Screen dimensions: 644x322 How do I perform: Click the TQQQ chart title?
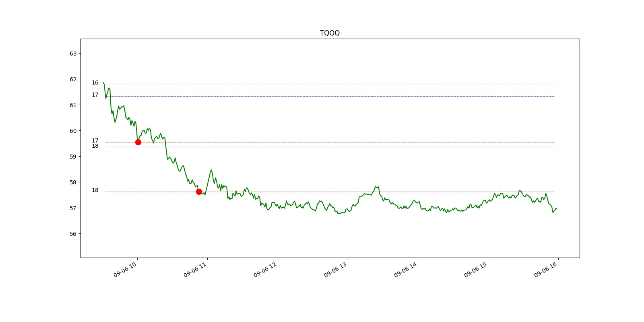330,33
